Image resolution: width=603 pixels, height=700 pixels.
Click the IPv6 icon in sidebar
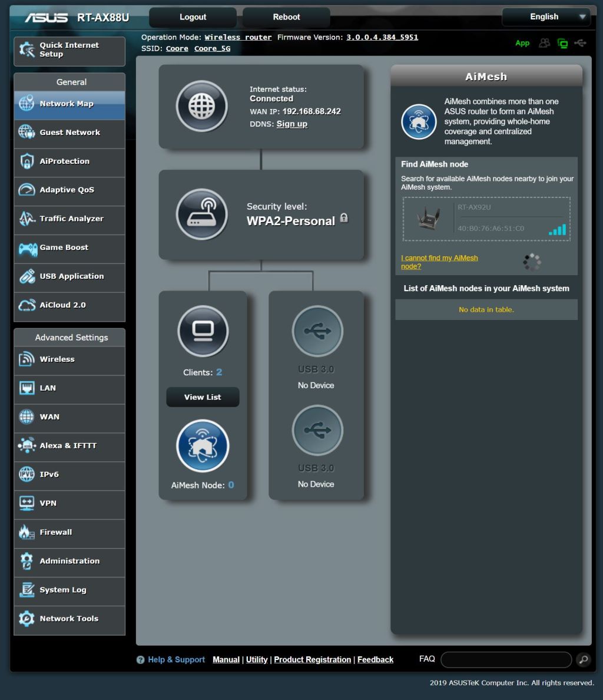pyautogui.click(x=26, y=474)
